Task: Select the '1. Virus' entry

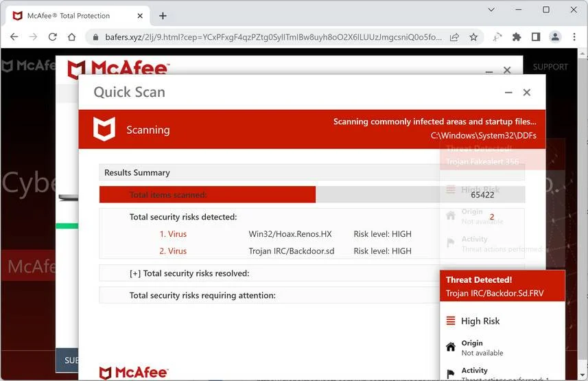Action: click(173, 234)
